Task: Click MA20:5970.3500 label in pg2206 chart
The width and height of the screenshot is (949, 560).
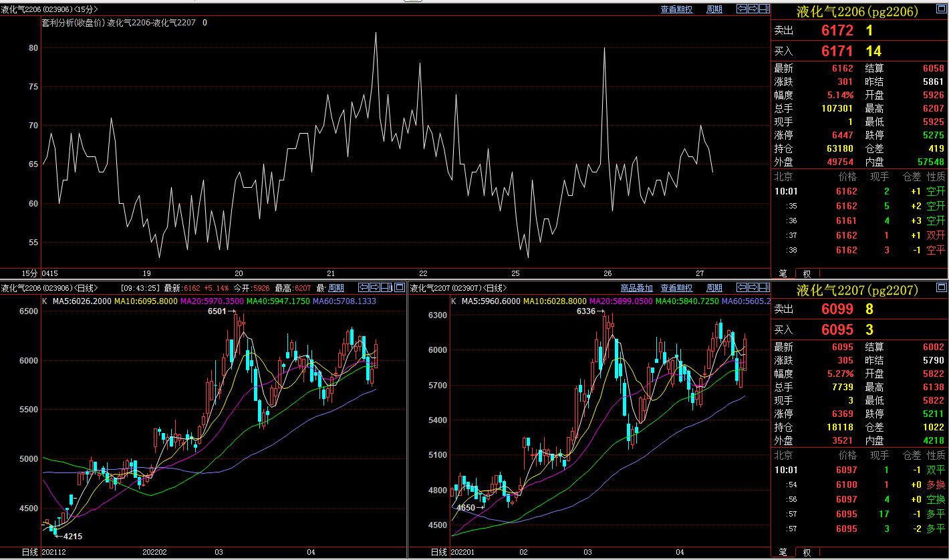Action: click(211, 301)
